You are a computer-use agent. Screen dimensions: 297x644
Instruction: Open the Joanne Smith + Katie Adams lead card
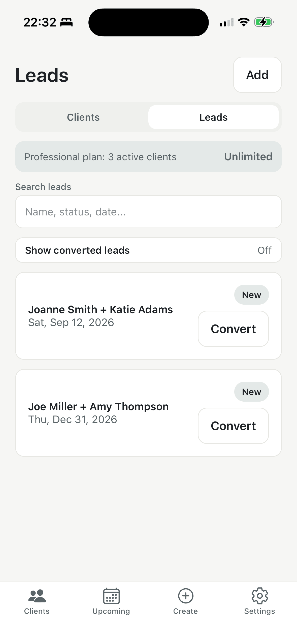point(101,316)
